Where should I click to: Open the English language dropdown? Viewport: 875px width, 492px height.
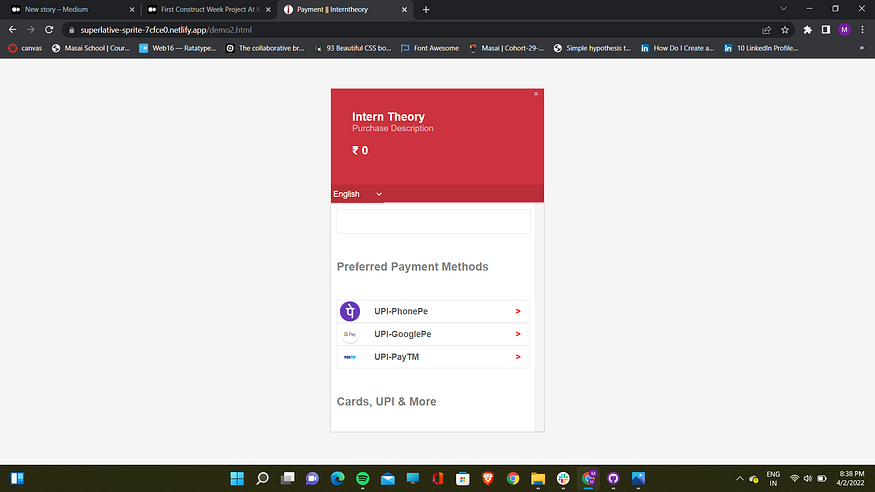pyautogui.click(x=358, y=194)
